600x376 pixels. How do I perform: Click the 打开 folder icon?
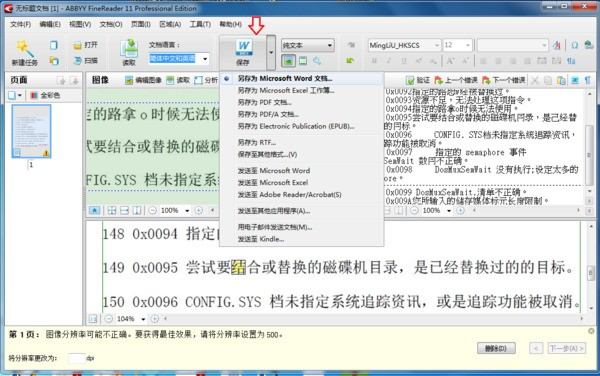[78, 46]
